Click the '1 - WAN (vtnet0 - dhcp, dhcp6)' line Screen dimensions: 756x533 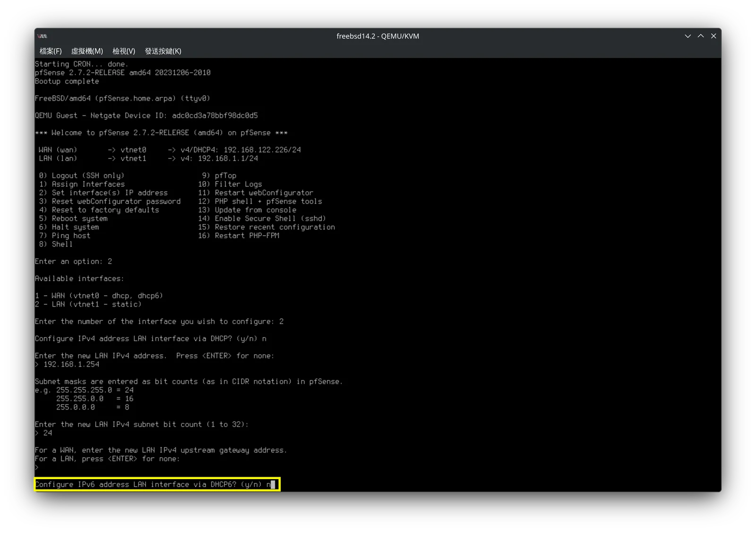click(99, 295)
